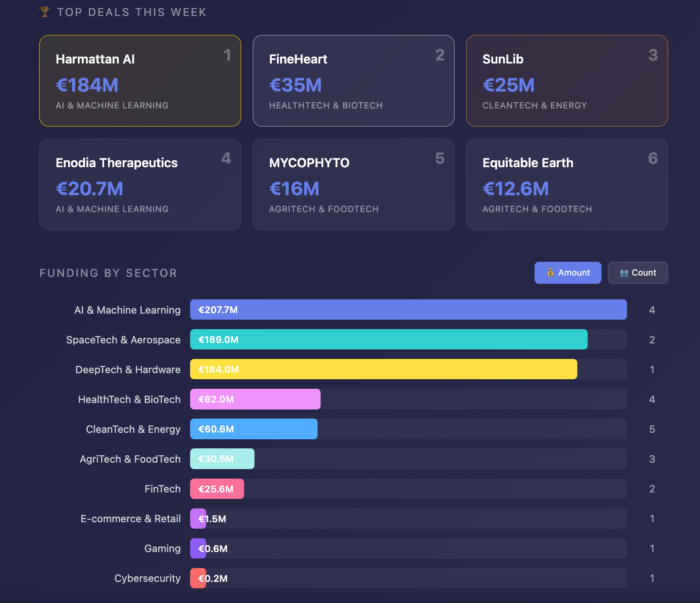Screen dimensions: 700x603
Task: Switch funding view to Count
Action: pos(637,273)
